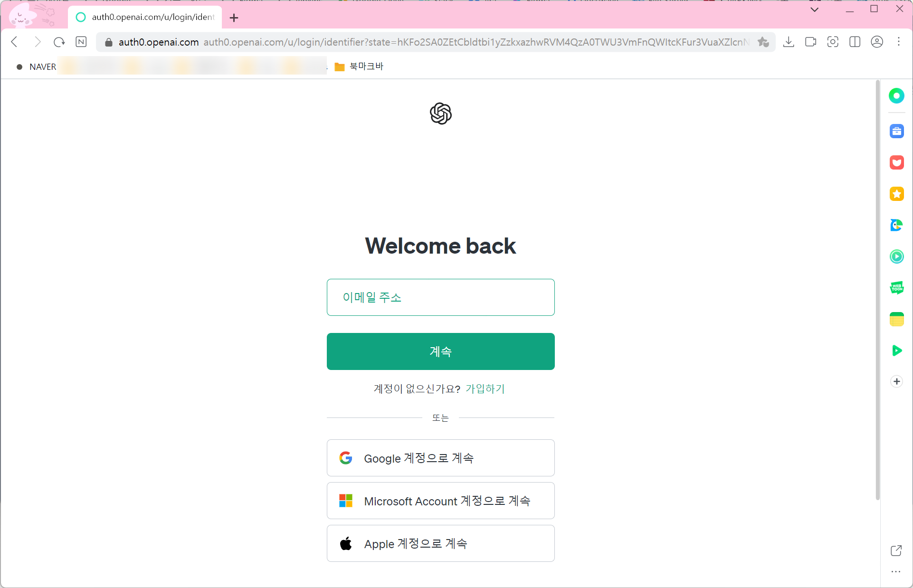Click the bookmark star icon in address bar
Viewport: 913px width, 588px height.
[x=763, y=42]
